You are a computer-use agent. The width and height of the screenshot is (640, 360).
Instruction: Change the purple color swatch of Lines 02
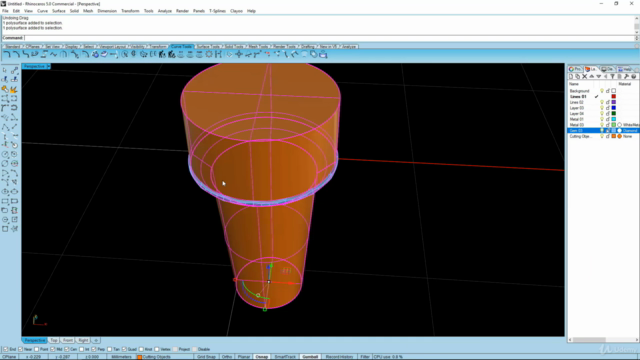coord(613,102)
